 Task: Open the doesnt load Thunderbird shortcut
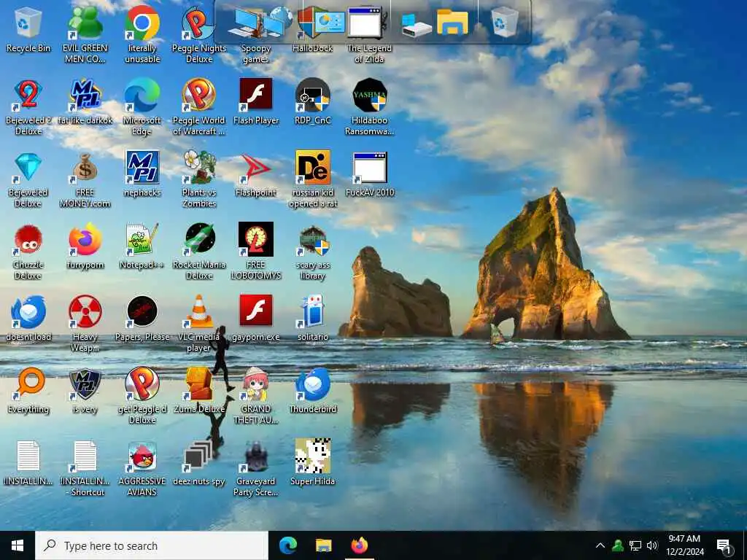click(x=28, y=318)
